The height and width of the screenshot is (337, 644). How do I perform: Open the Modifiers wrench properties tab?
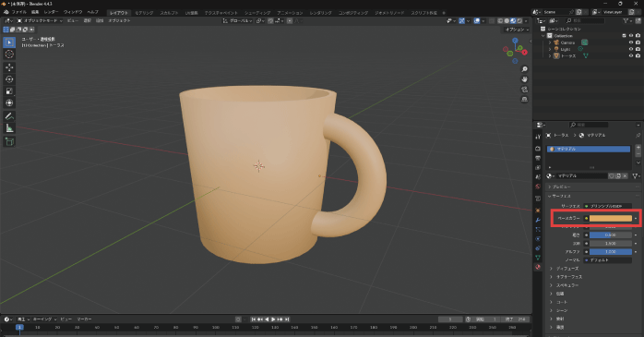click(x=538, y=220)
